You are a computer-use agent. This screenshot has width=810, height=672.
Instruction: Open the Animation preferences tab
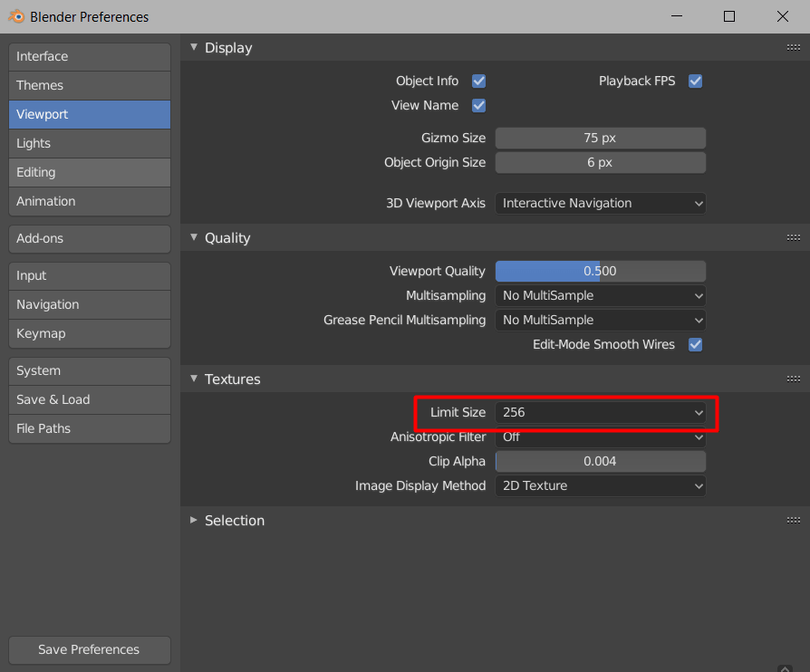click(x=90, y=201)
